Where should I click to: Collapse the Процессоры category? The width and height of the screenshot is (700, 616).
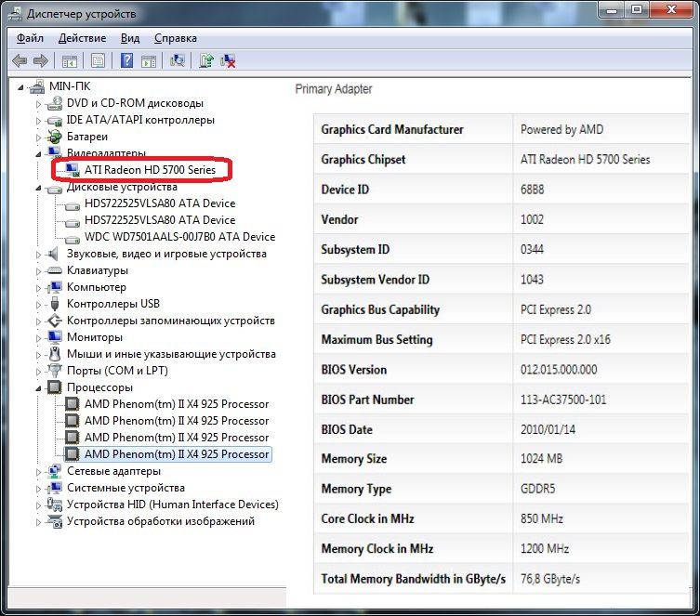[38, 388]
